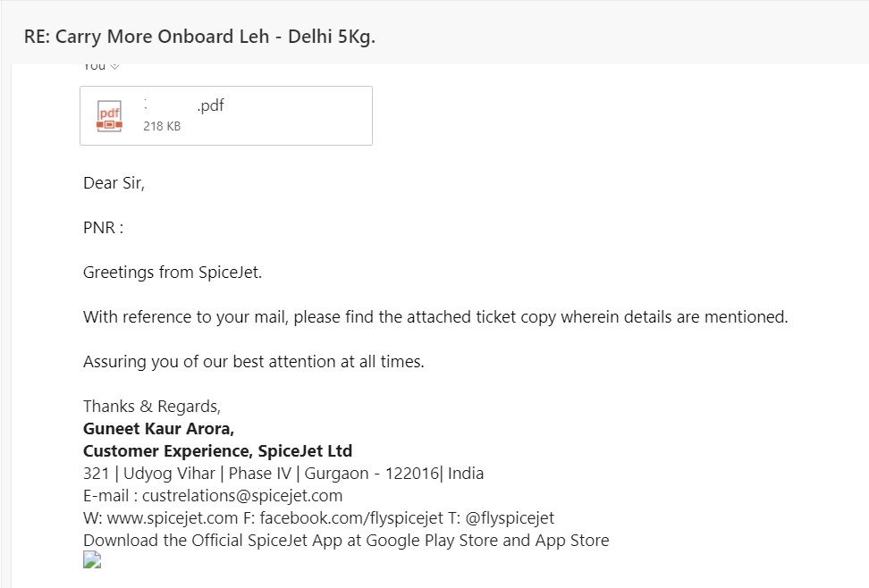Click the Thanks & Regards closing line

click(152, 407)
